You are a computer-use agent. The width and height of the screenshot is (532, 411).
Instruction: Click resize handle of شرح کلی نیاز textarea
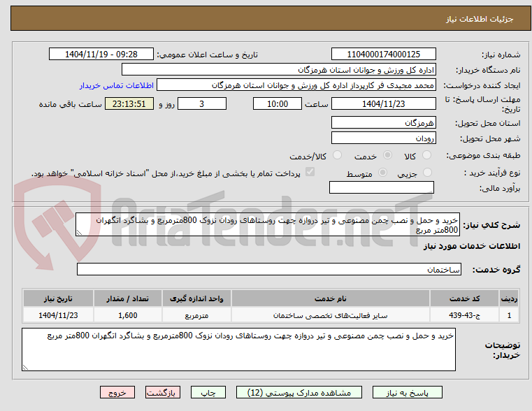(79, 233)
